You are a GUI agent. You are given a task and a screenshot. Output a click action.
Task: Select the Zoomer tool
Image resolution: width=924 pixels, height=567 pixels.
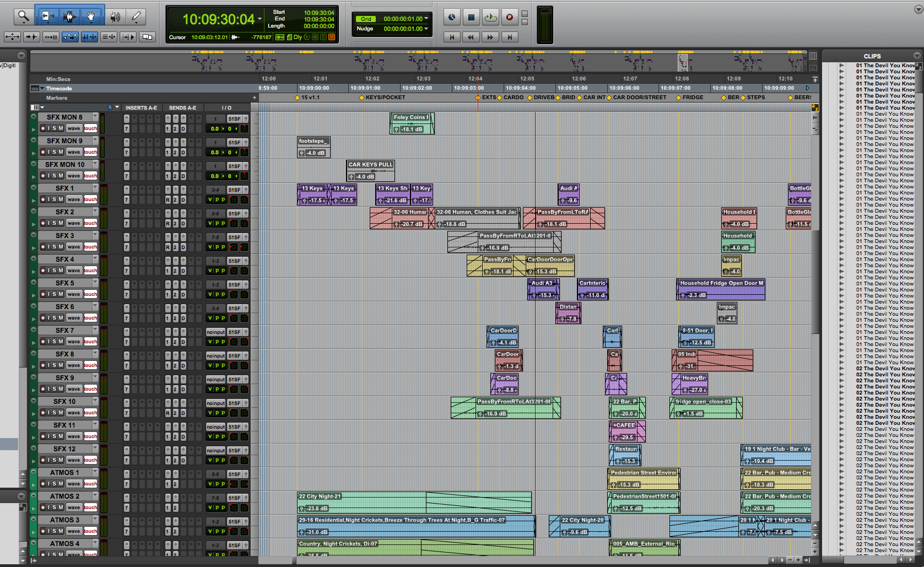(x=23, y=17)
